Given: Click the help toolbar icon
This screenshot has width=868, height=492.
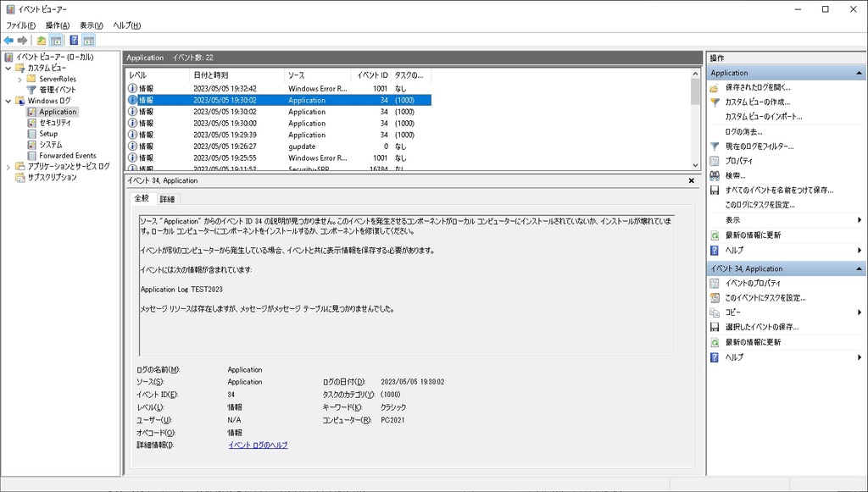Looking at the screenshot, I should pyautogui.click(x=73, y=39).
